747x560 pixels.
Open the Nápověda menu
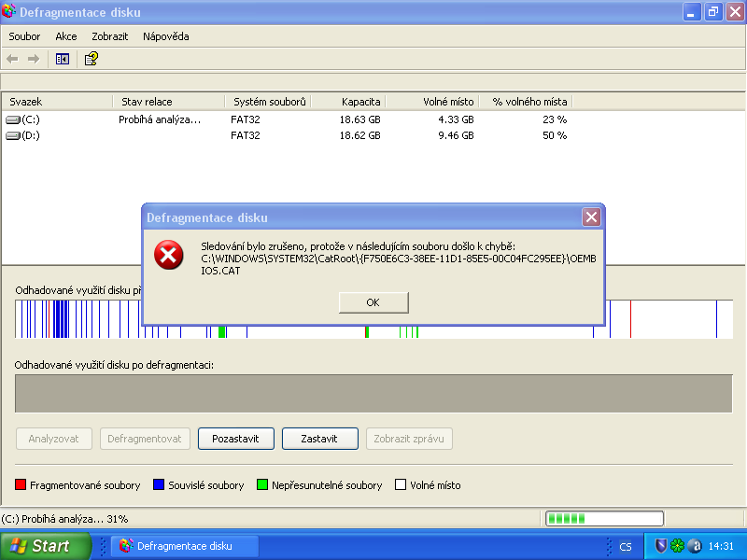click(x=165, y=36)
